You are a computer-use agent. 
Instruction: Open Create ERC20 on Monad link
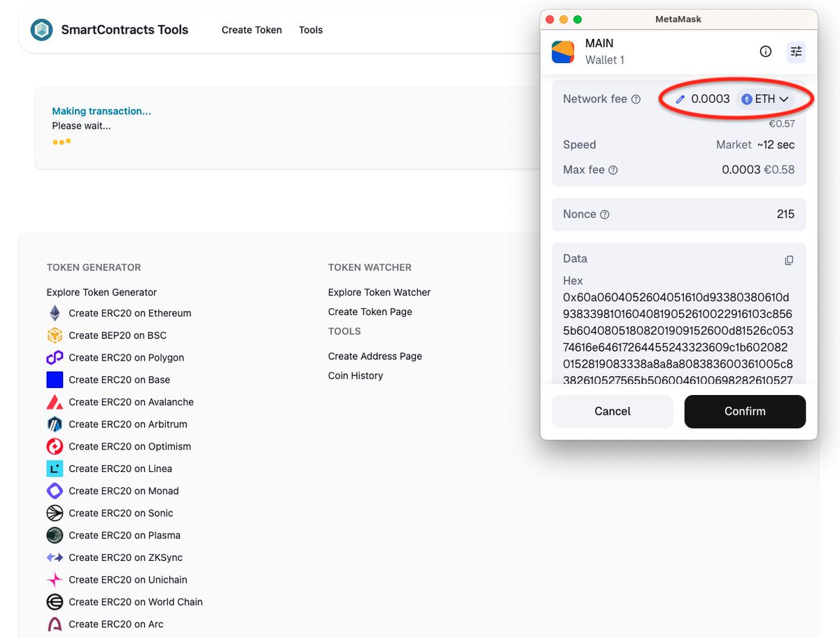pyautogui.click(x=124, y=491)
